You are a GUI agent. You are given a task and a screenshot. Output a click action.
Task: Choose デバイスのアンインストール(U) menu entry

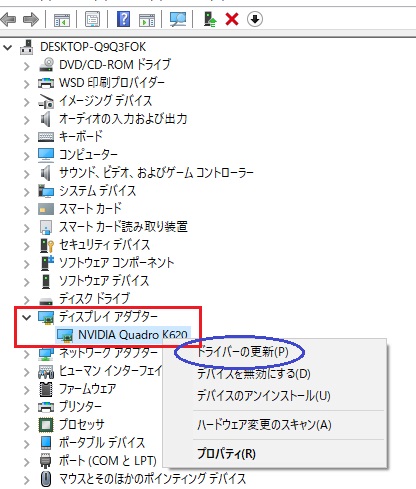264,396
